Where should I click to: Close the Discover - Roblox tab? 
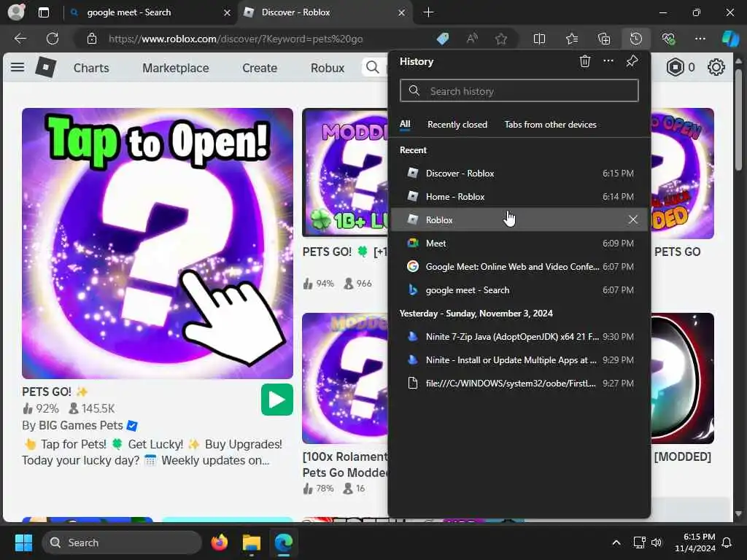coord(402,12)
